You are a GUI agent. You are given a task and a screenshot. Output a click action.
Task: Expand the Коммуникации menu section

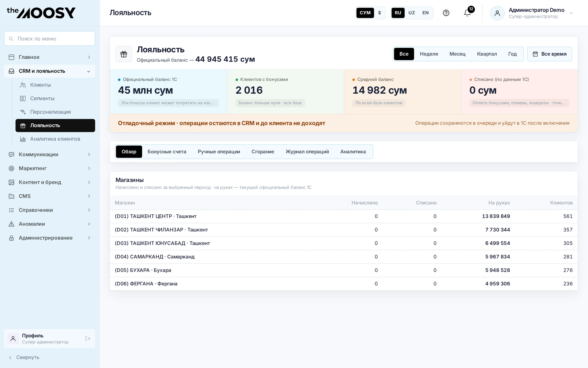coord(49,154)
